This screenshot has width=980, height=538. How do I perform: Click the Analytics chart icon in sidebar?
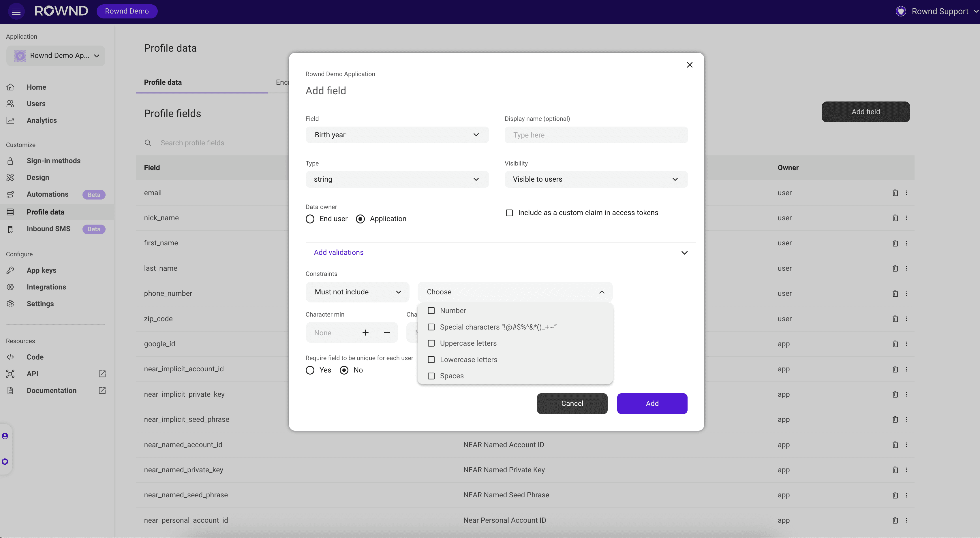point(10,121)
